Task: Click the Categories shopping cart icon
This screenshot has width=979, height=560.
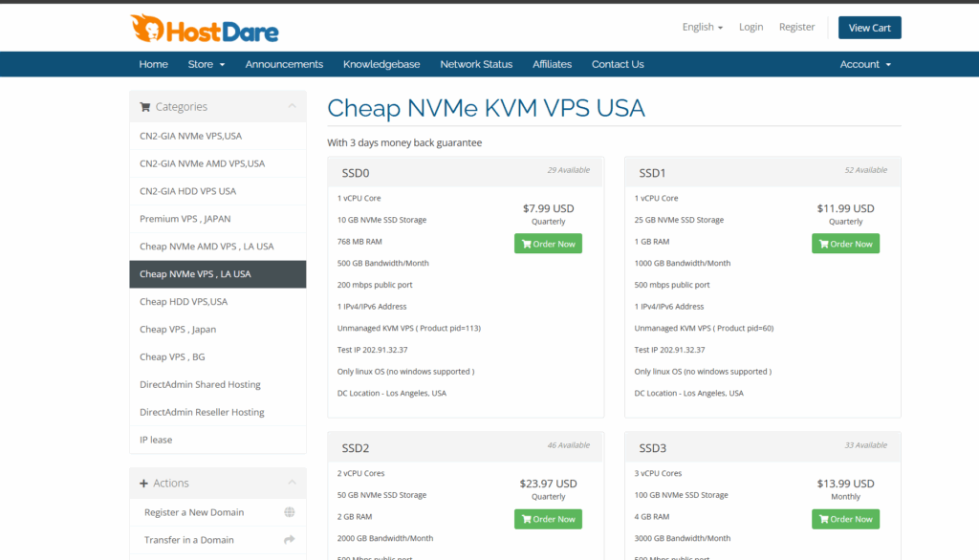Action: (145, 107)
